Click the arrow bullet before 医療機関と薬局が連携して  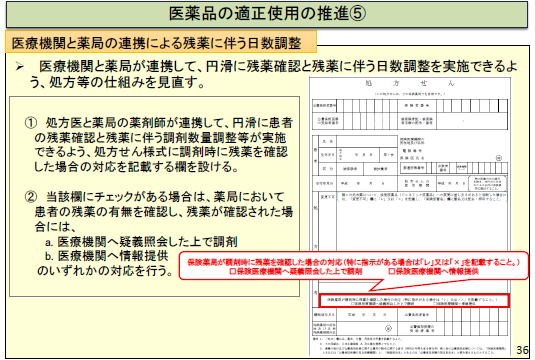[20, 67]
